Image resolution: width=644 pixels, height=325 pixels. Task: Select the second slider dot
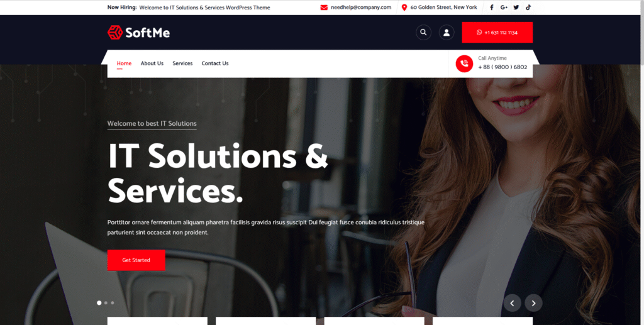[106, 303]
